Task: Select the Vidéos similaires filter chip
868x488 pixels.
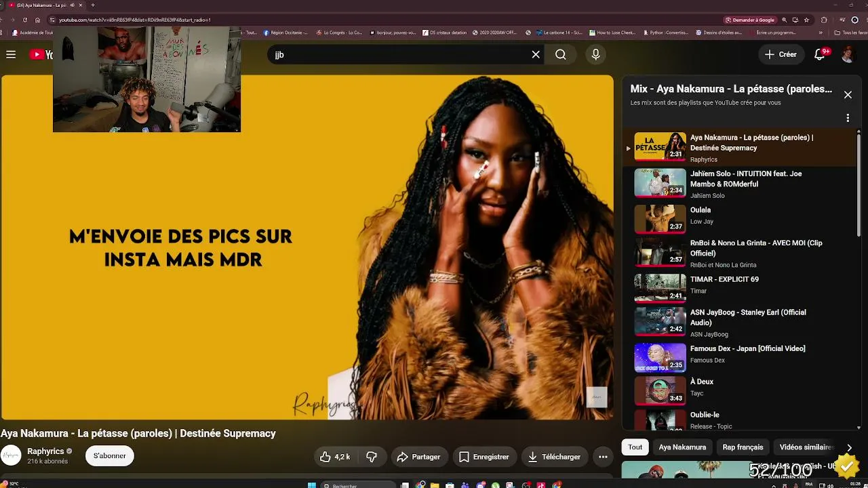Action: 806,447
